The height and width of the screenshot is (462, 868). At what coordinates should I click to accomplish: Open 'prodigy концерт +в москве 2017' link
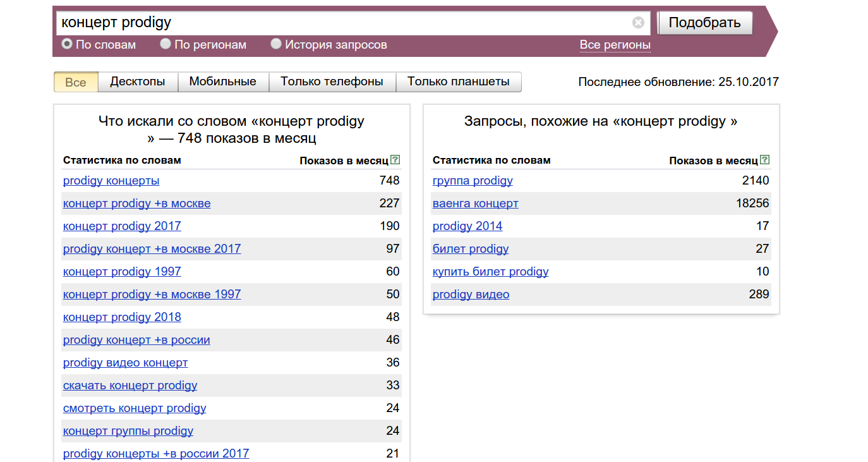click(x=152, y=249)
